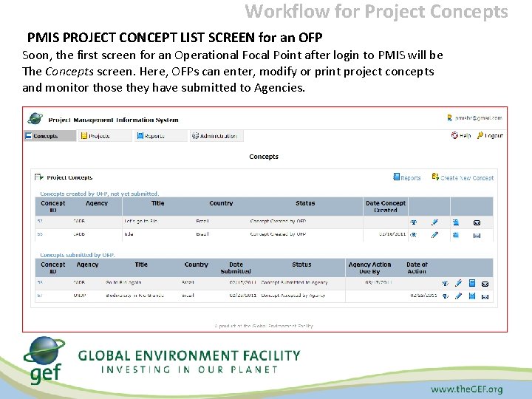Click the "Agency Action Due By" column header
This screenshot has height=399, width=532.
point(369,267)
